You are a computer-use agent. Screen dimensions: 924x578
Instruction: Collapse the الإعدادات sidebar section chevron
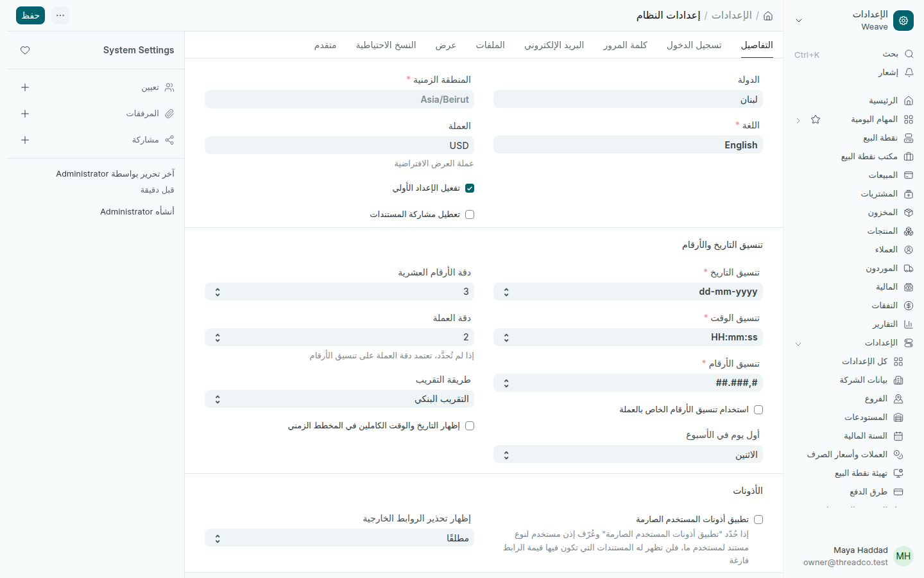click(x=798, y=344)
